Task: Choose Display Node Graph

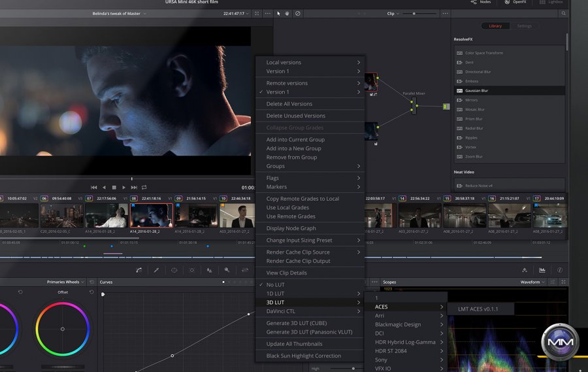Action: pyautogui.click(x=310, y=228)
